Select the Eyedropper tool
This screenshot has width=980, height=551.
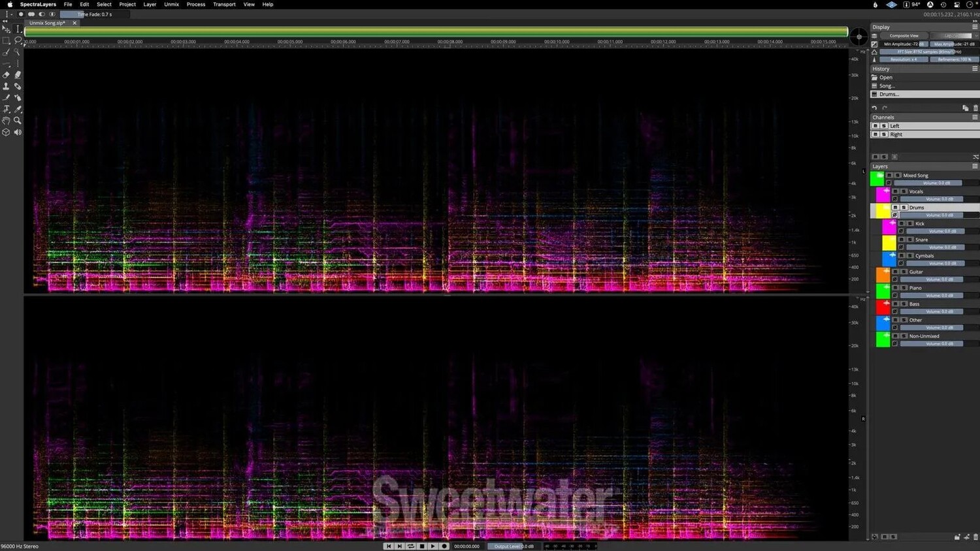click(x=18, y=109)
